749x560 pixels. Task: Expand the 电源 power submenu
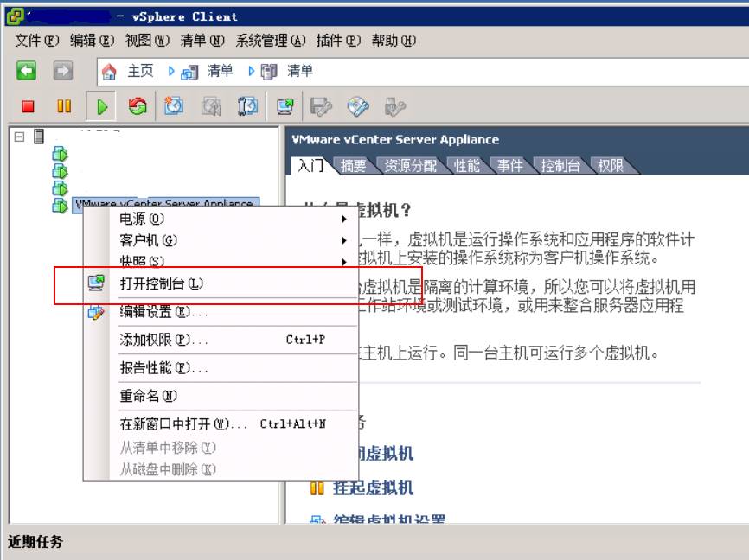coord(344,219)
